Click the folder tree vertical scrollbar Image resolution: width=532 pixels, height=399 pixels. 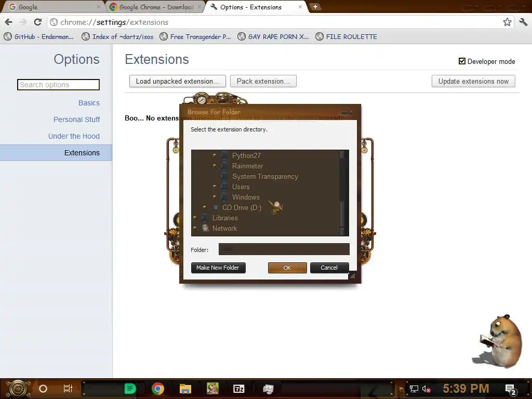tap(342, 193)
